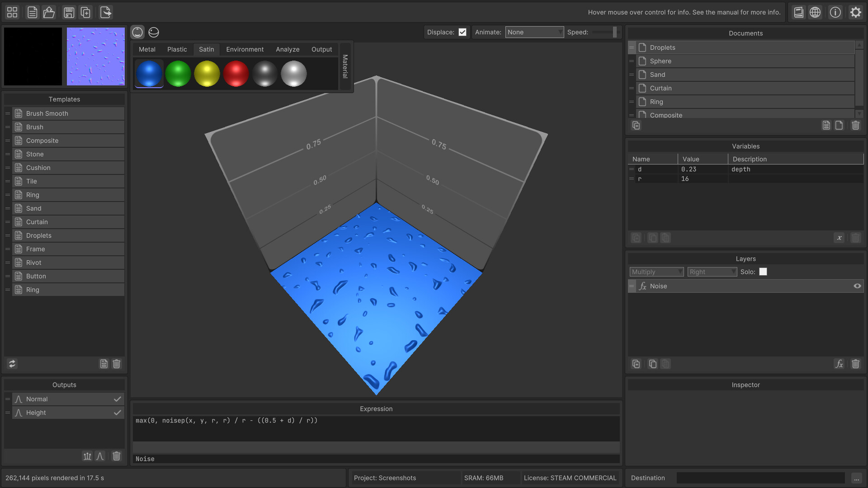Click the fx function icon in the Layers panel
Viewport: 868px width, 488px height.
pyautogui.click(x=840, y=364)
